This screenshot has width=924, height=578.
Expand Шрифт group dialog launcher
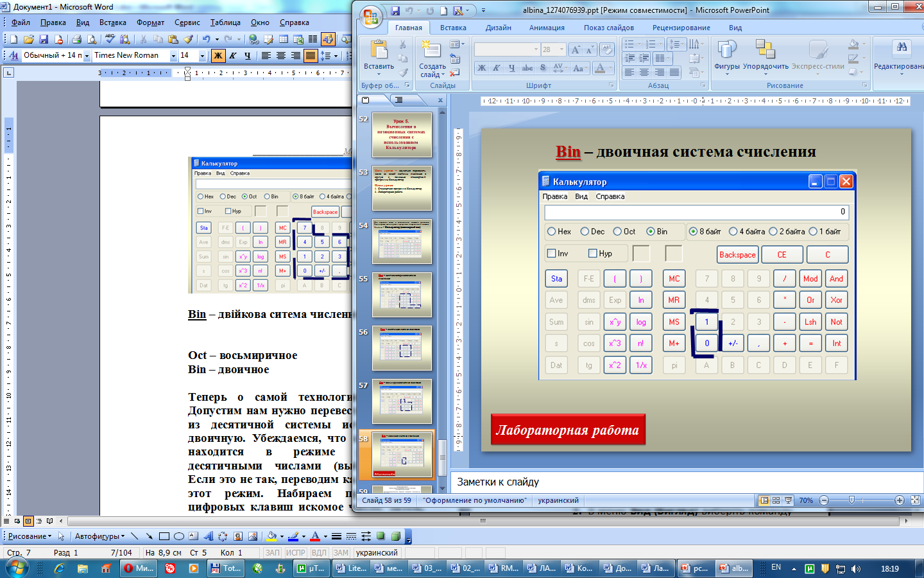611,85
